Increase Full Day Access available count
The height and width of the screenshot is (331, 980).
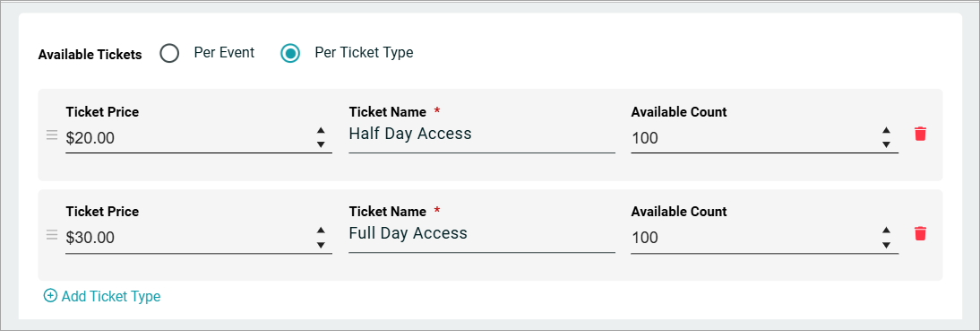(x=886, y=231)
